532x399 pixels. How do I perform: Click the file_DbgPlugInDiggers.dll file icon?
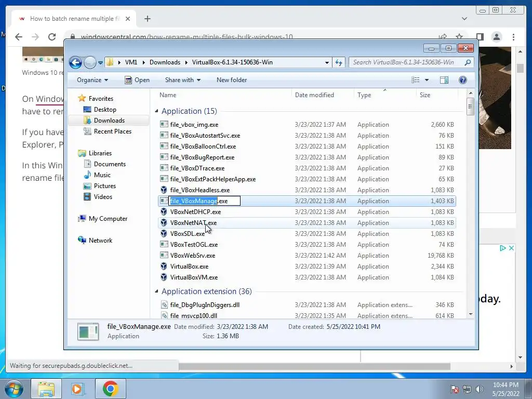point(164,304)
